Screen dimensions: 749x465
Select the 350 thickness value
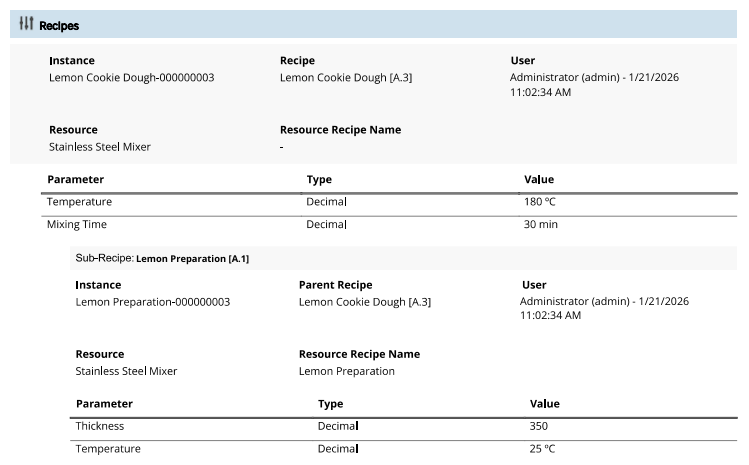point(540,426)
